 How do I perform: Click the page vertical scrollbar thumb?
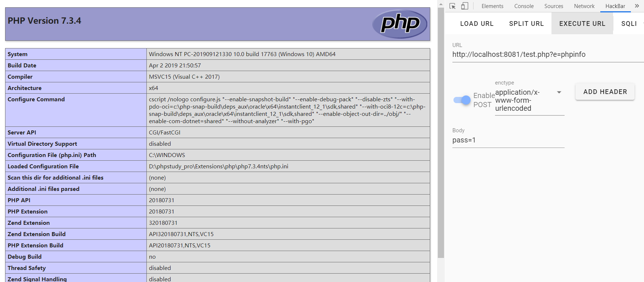click(x=441, y=133)
